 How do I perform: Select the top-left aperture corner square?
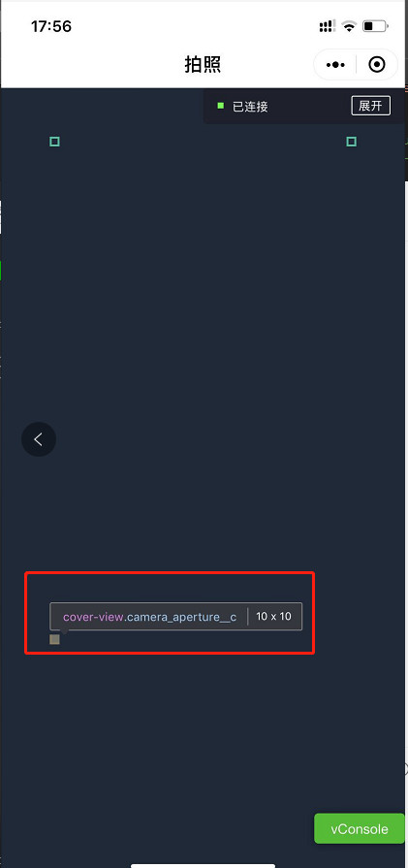pos(54,142)
